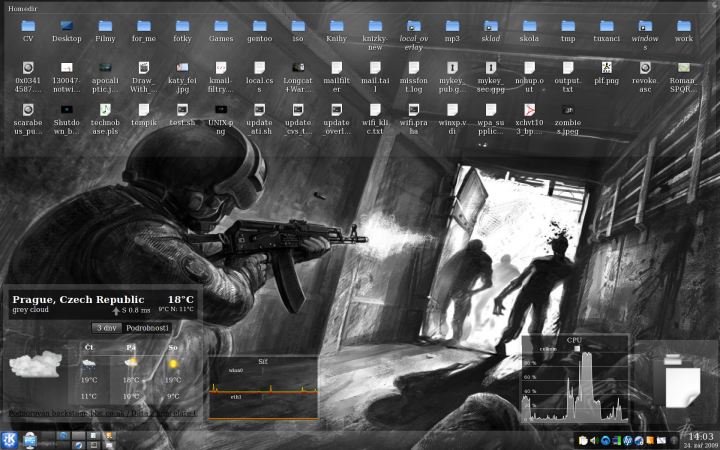
Task: Open the Games folder
Action: click(x=221, y=25)
